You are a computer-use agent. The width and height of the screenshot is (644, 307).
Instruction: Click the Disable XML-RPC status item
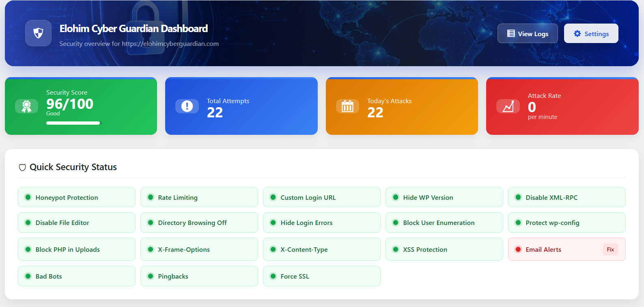click(x=567, y=197)
